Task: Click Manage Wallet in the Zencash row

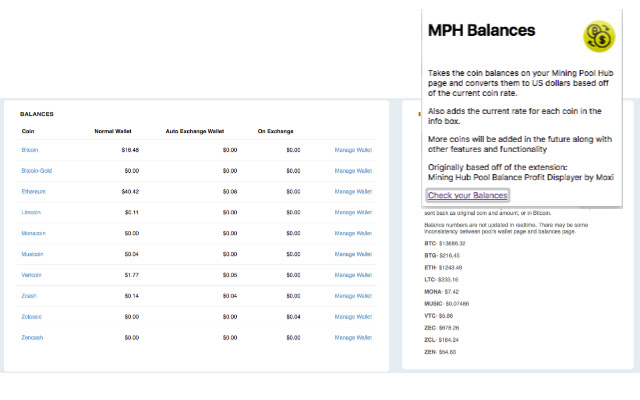Action: coord(353,338)
